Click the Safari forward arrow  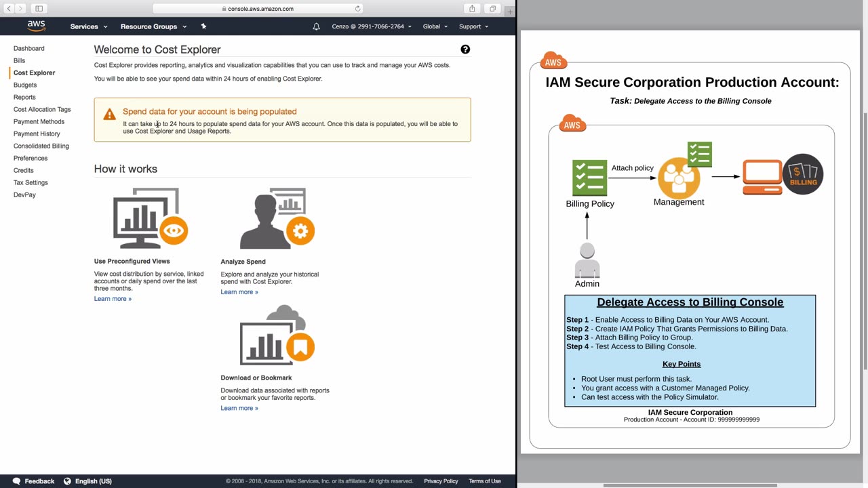point(20,9)
